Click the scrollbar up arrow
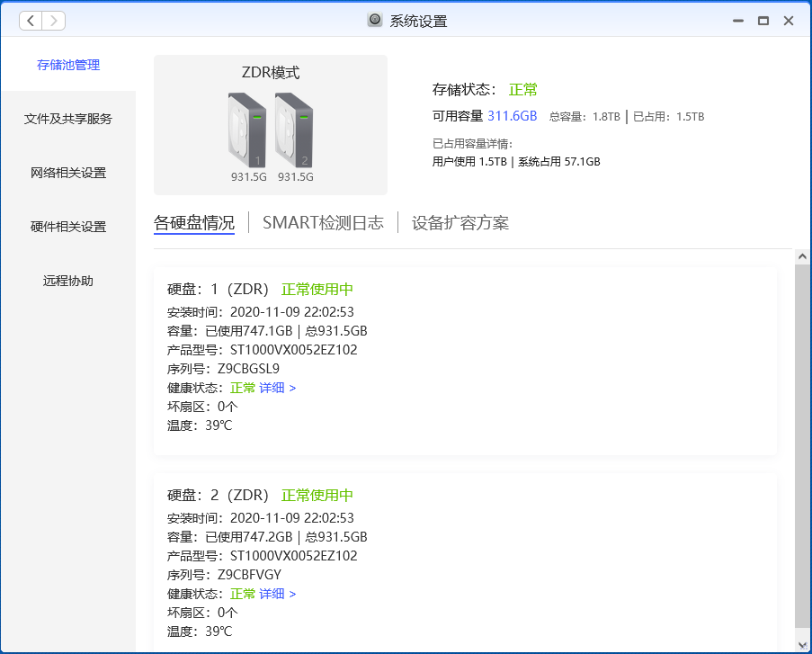The image size is (812, 654). pyautogui.click(x=802, y=256)
